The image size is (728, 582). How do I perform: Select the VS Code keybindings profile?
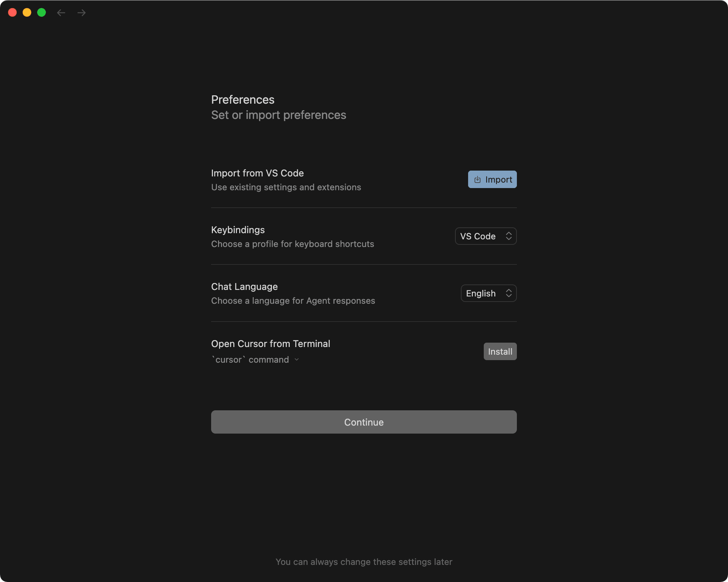coord(485,236)
